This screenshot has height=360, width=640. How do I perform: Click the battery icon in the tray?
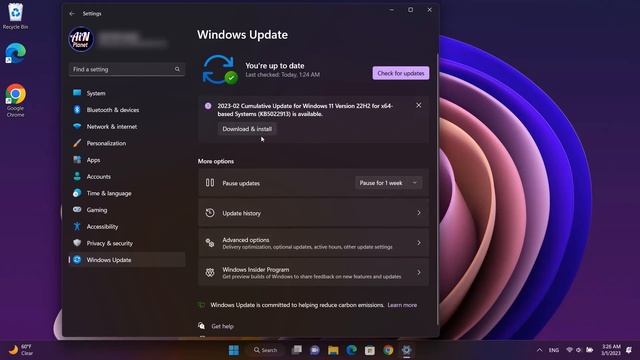tap(589, 350)
